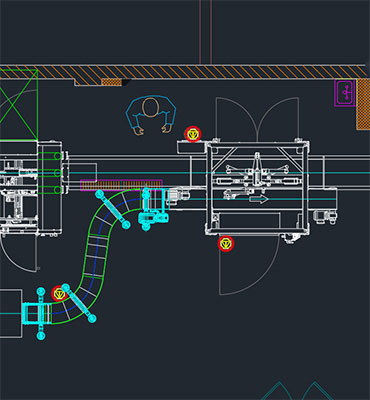Select the magenta washbasin symbol
The width and height of the screenshot is (370, 400).
point(345,93)
